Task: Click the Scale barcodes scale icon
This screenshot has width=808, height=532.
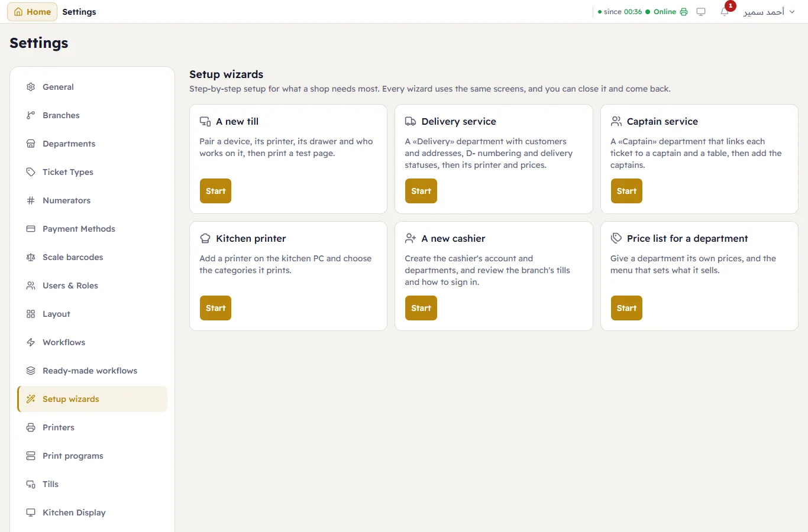Action: [x=31, y=257]
